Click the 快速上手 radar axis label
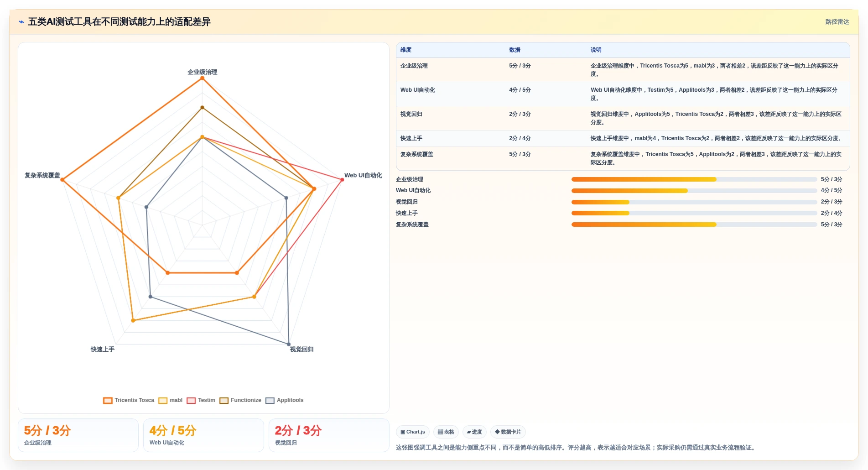The height and width of the screenshot is (470, 868). [x=103, y=350]
